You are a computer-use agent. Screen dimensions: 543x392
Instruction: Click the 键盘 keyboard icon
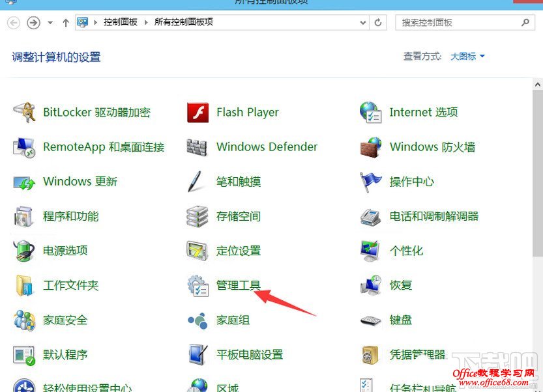coord(370,321)
